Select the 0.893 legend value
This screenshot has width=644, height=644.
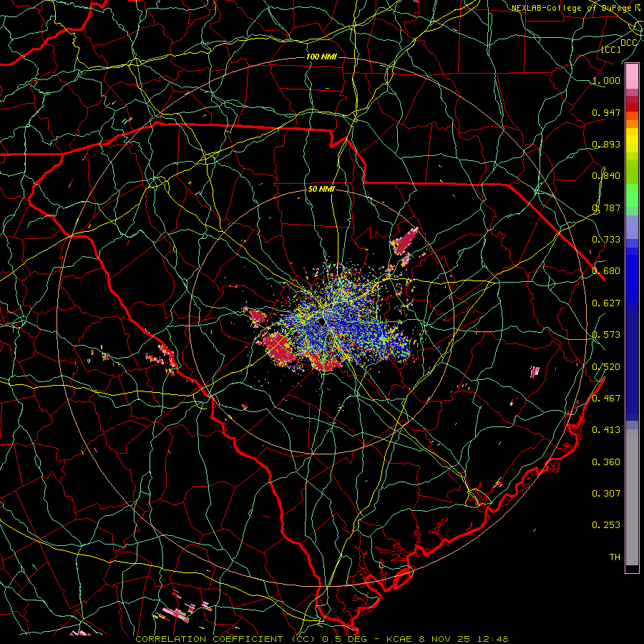pyautogui.click(x=606, y=144)
